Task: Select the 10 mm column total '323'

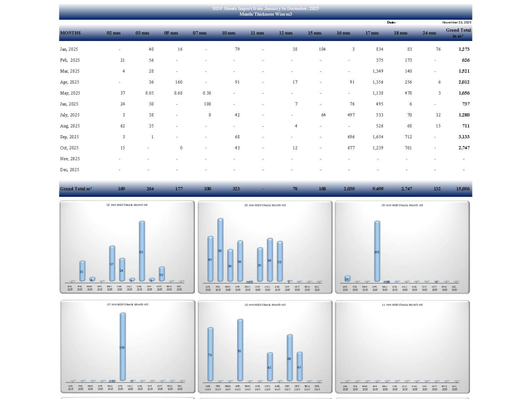Action: tap(236, 189)
